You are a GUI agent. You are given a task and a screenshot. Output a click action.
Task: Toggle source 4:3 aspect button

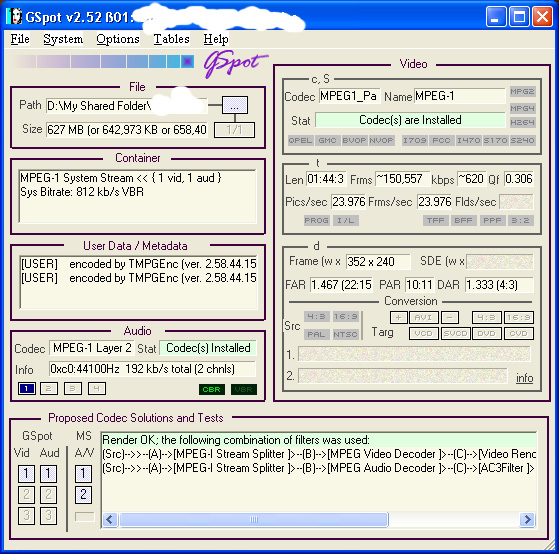pyautogui.click(x=316, y=317)
